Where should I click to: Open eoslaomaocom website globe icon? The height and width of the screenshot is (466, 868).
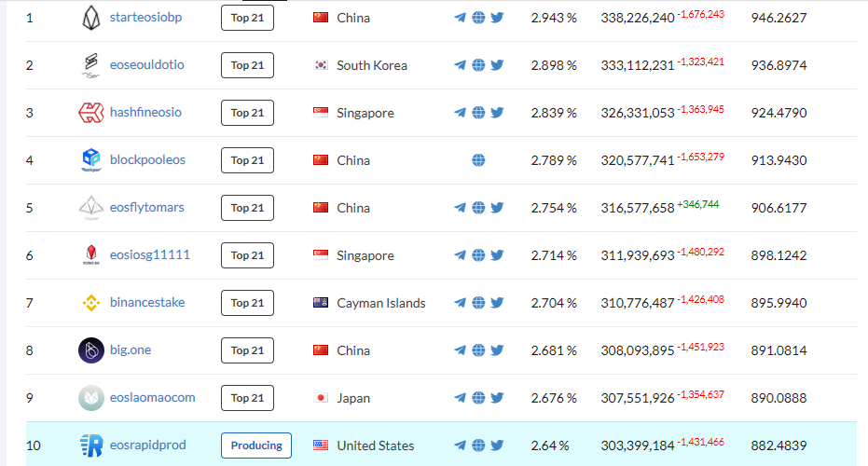479,399
